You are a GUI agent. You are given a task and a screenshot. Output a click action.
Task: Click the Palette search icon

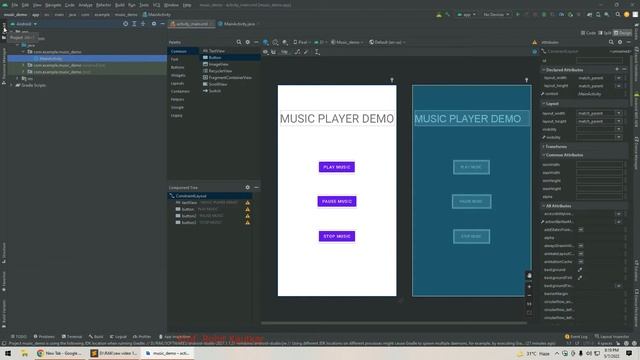[x=239, y=42]
